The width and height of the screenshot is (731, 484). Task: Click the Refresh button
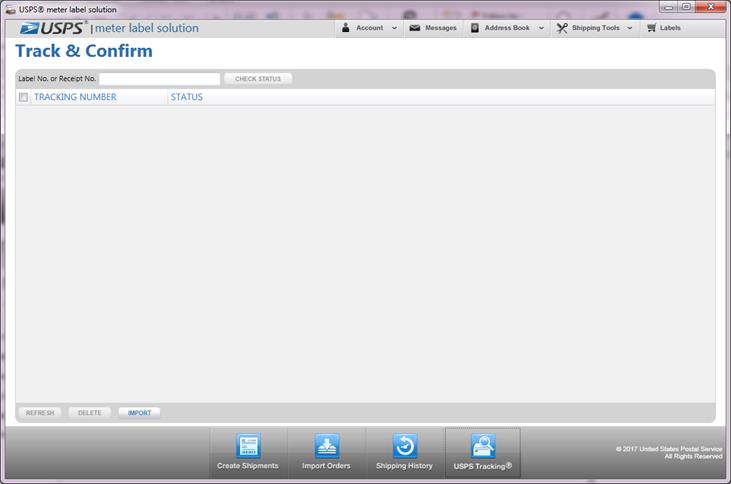click(40, 413)
